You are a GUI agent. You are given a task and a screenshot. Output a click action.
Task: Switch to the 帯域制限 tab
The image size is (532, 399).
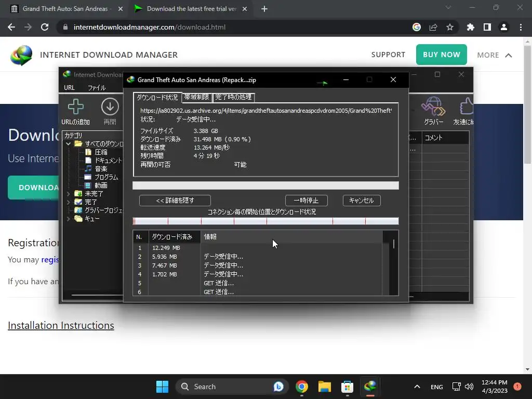click(197, 97)
